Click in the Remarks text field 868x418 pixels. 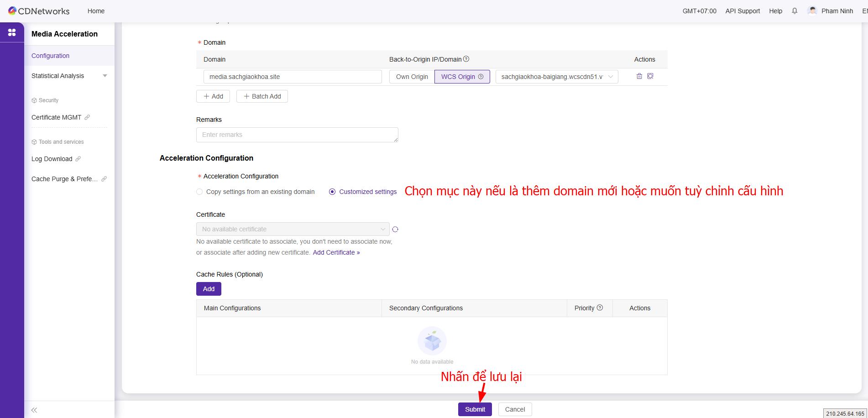[297, 135]
